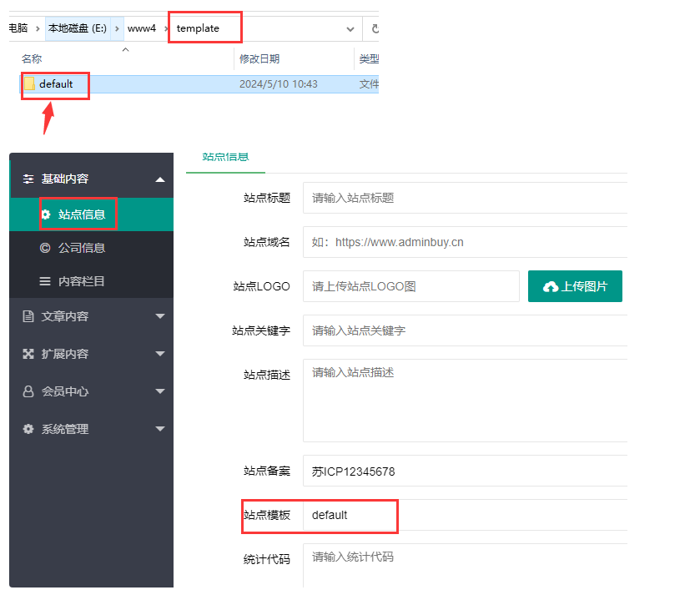The height and width of the screenshot is (595, 700).
Task: Click the gear icon beside 系统管理
Action: coord(28,429)
